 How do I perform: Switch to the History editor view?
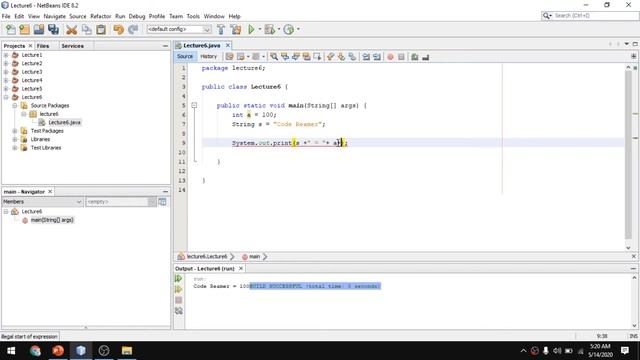coord(209,57)
